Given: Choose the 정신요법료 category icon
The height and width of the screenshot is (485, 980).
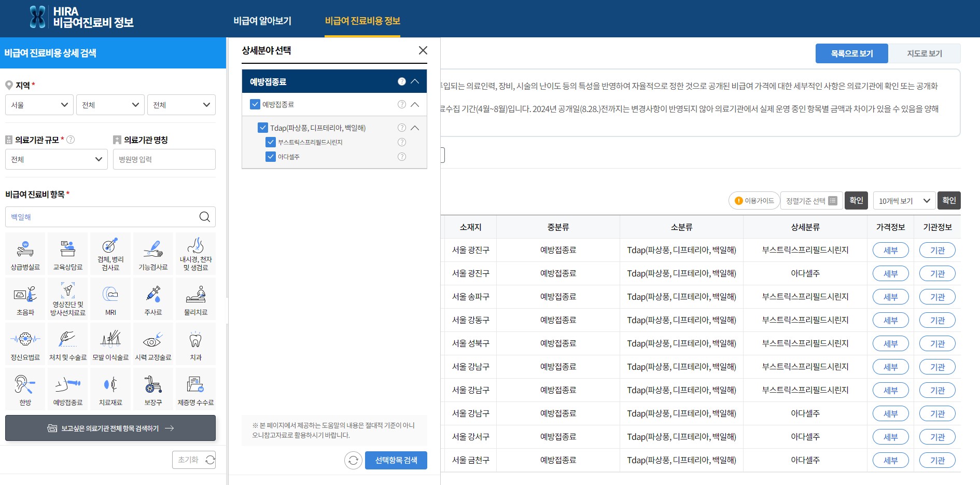Looking at the screenshot, I should pyautogui.click(x=25, y=344).
